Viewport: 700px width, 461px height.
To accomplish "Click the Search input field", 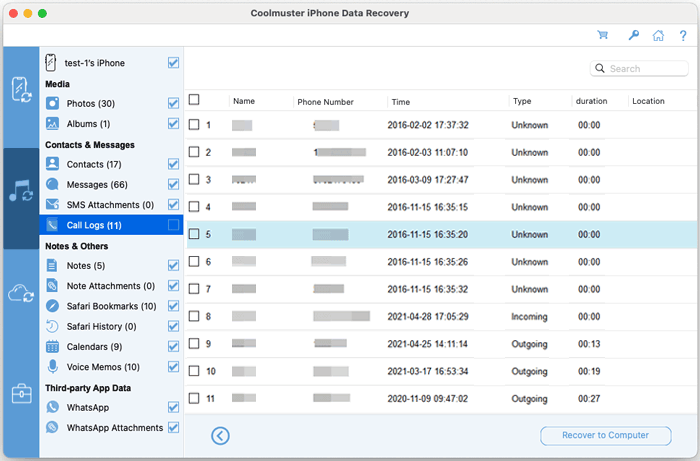I will (x=639, y=69).
